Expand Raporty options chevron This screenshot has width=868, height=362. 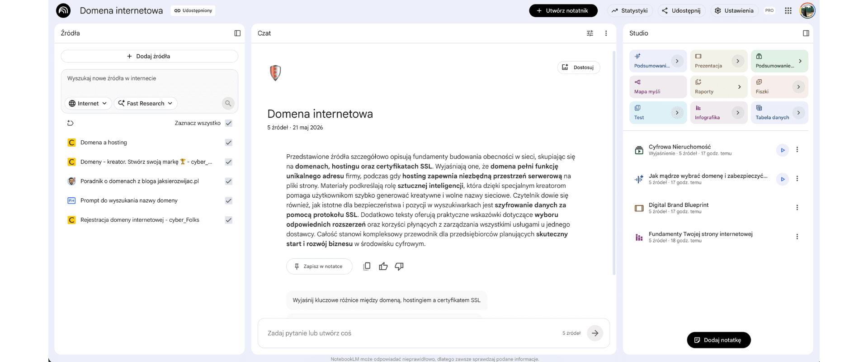739,87
